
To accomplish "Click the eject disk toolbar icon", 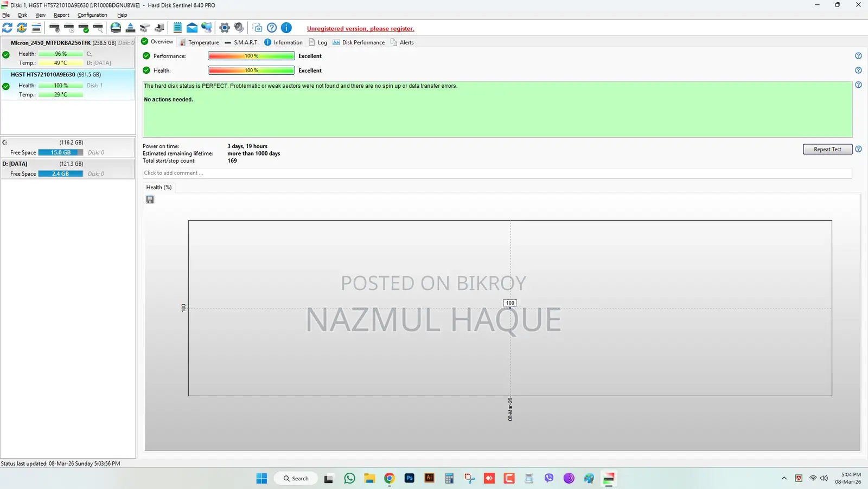I will click(130, 28).
